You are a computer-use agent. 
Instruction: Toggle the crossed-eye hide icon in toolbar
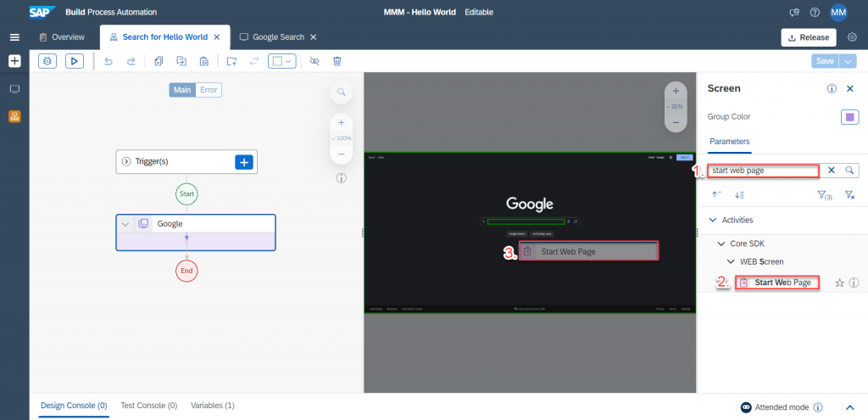pyautogui.click(x=314, y=61)
